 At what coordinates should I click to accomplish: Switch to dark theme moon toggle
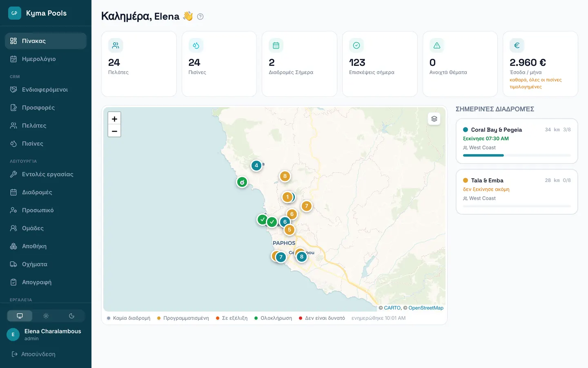[x=71, y=316]
